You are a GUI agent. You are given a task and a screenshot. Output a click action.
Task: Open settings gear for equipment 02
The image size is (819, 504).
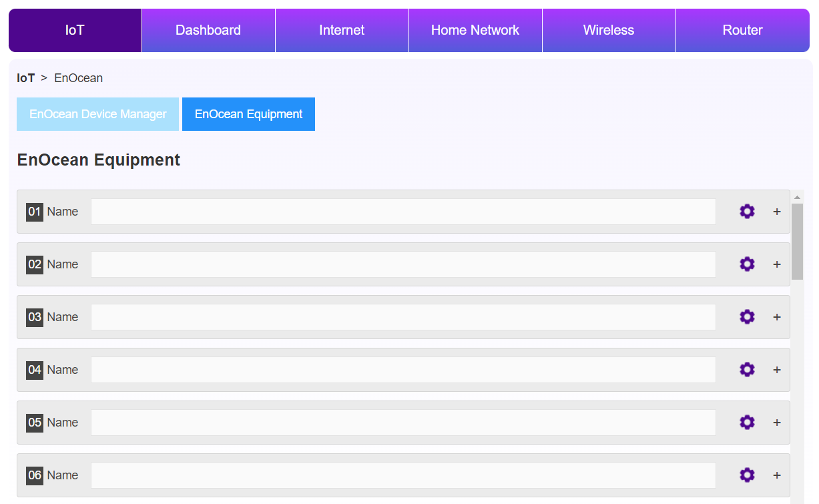[747, 264]
